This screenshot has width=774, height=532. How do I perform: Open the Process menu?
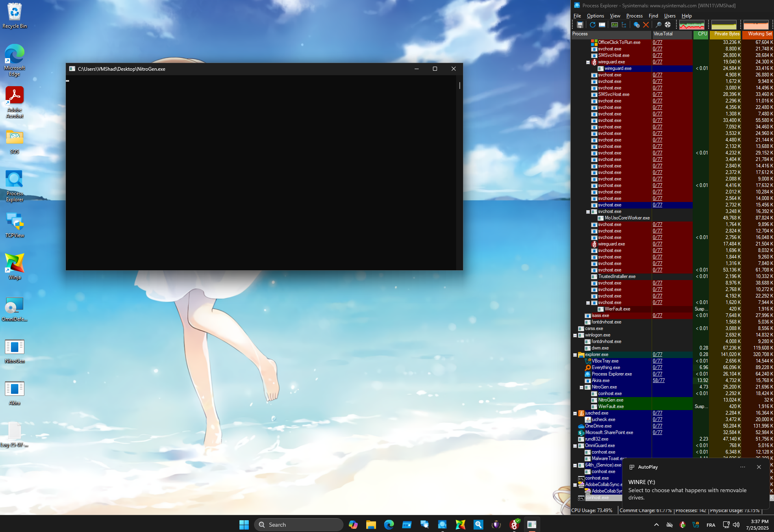pos(635,16)
